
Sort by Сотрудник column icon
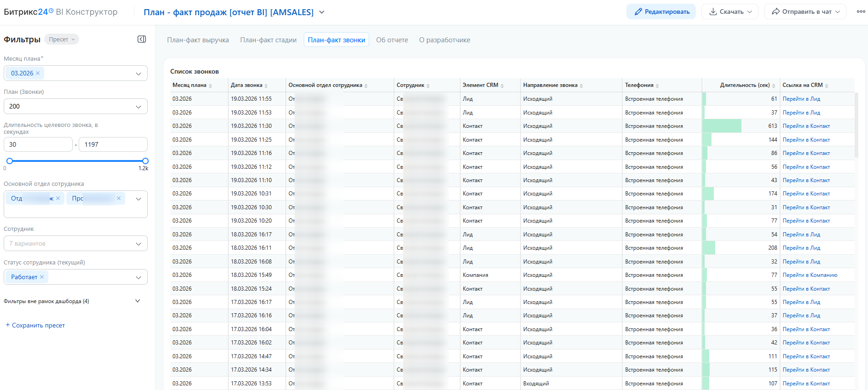coord(428,86)
